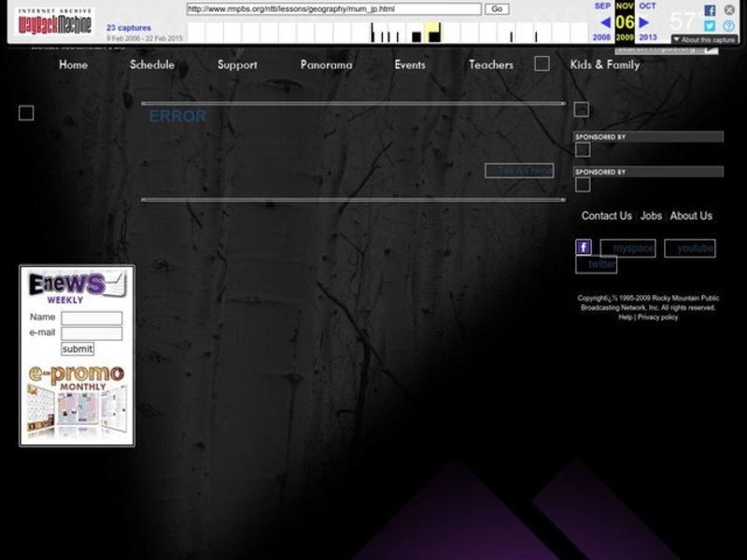Open the 23 captures link
The height and width of the screenshot is (560, 747).
tap(129, 28)
